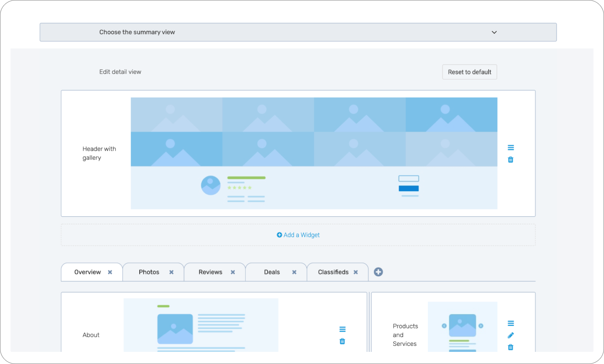Remove the Reviews tab
This screenshot has height=364, width=604.
click(233, 272)
